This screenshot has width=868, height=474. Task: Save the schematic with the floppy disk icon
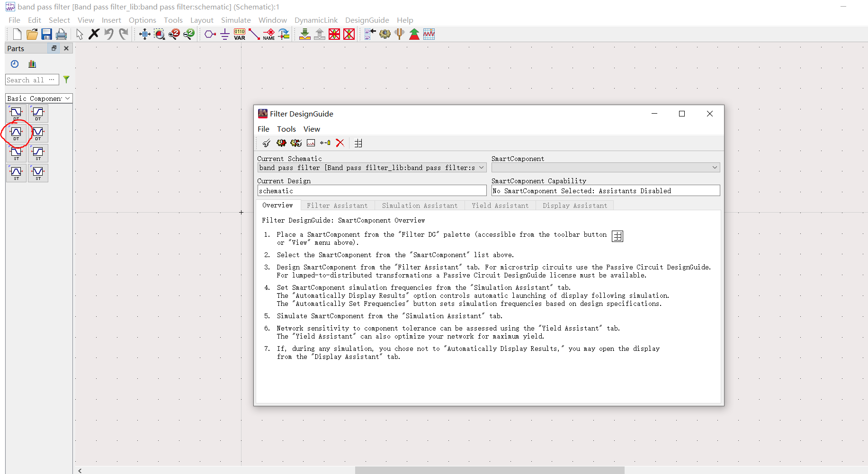click(x=46, y=34)
